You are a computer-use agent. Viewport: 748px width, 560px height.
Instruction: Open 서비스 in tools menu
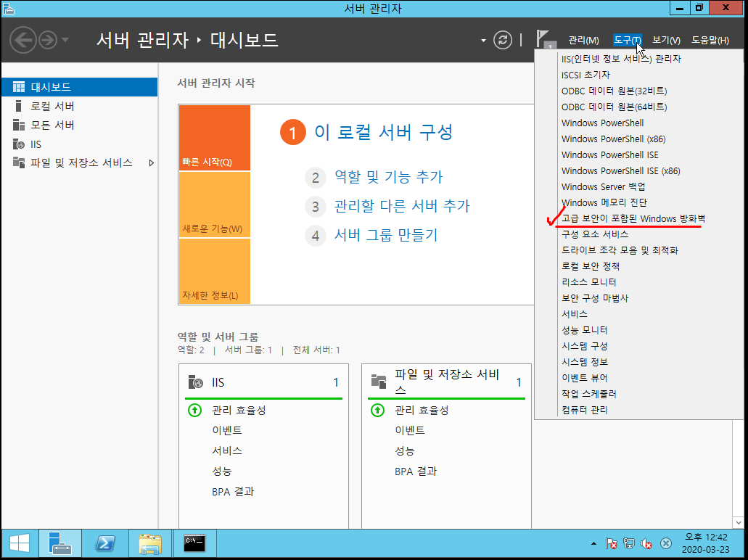click(x=575, y=314)
